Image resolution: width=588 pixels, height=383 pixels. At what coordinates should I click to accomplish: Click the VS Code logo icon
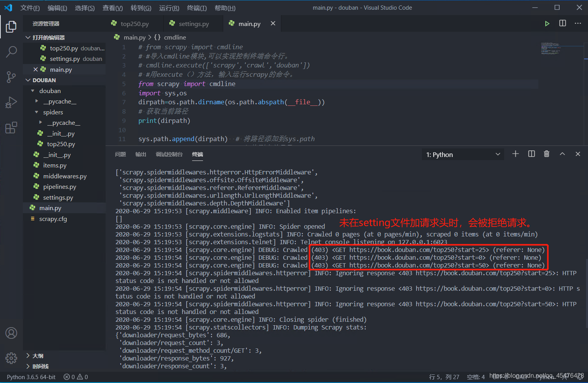point(8,8)
